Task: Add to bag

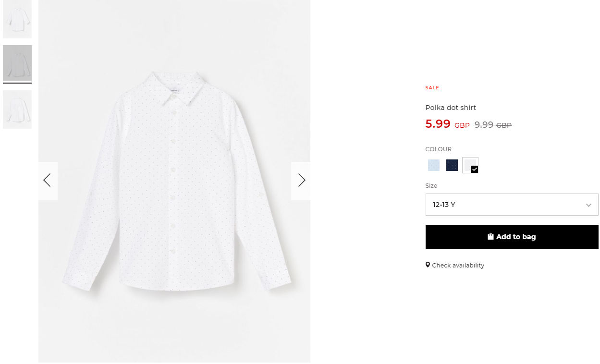Action: tap(512, 237)
